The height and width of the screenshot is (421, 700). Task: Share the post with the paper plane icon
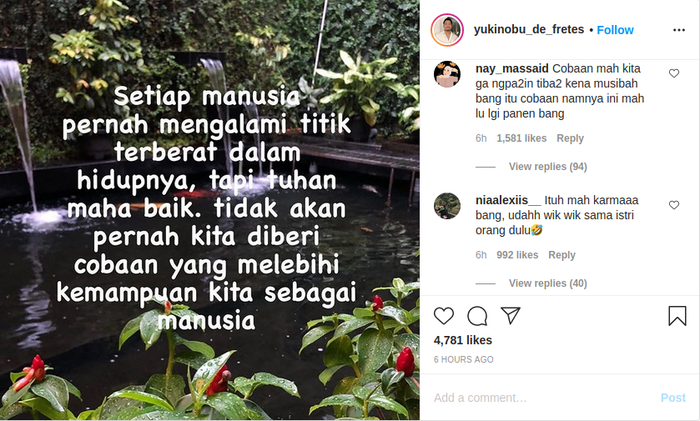pos(510,315)
